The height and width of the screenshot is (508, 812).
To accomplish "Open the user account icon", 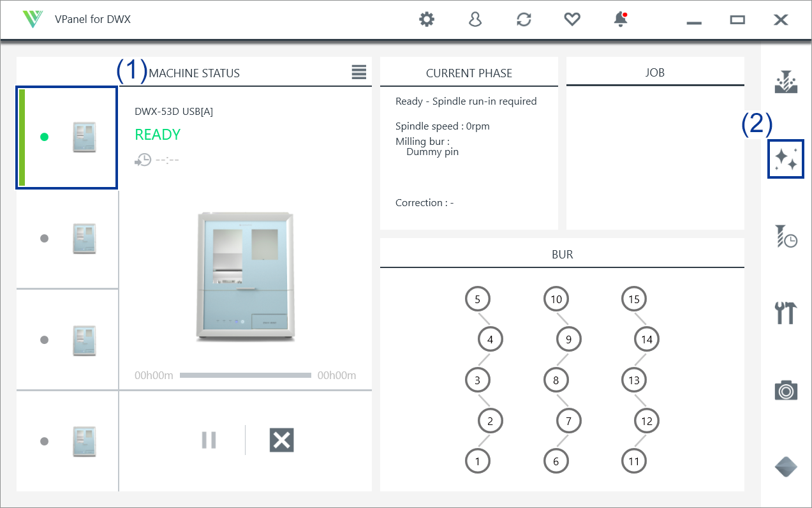I will pos(475,20).
